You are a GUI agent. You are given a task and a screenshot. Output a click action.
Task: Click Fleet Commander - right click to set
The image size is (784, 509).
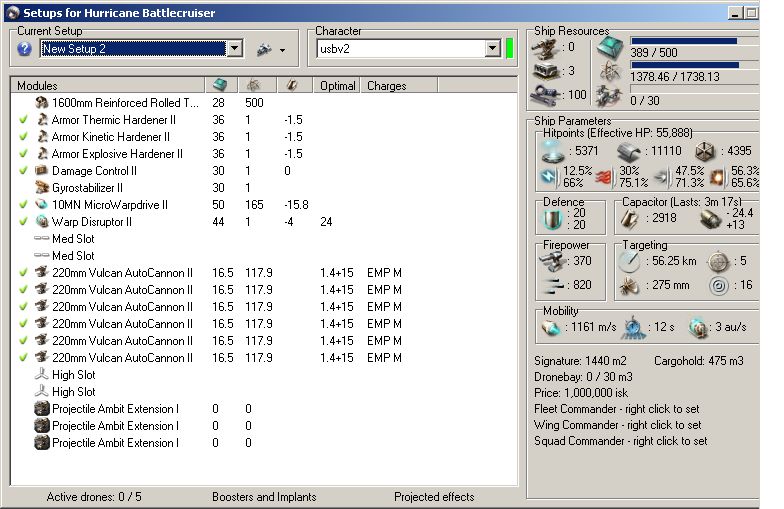coord(616,408)
